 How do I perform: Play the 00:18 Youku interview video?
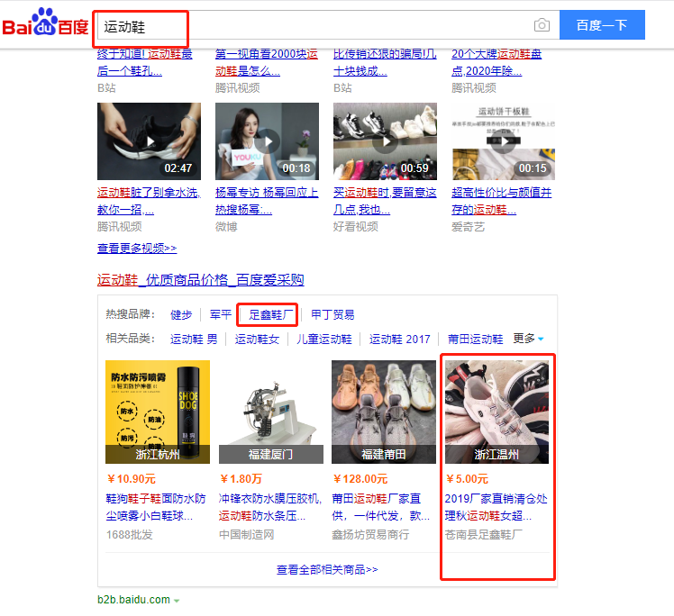(x=267, y=141)
